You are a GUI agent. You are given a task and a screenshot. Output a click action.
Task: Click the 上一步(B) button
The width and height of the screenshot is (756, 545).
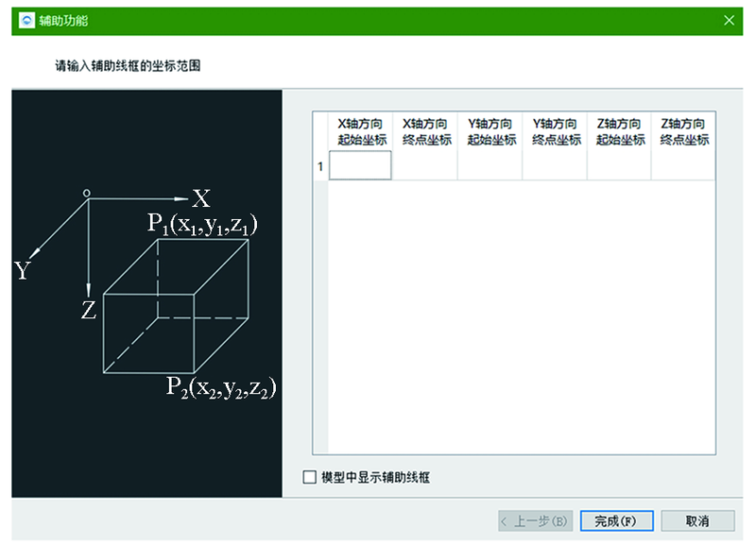point(535,520)
